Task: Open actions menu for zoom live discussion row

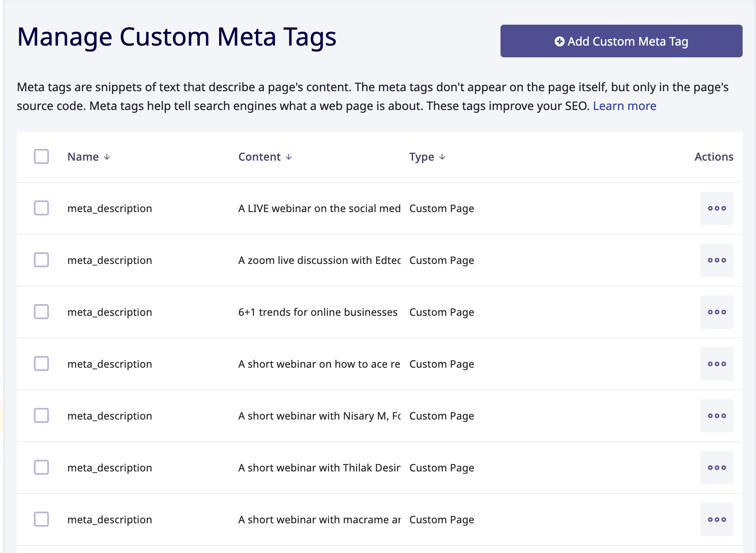Action: pyautogui.click(x=717, y=260)
